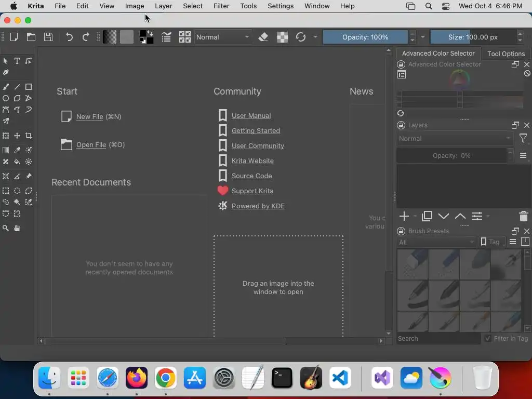Viewport: 532px width, 399px height.
Task: Swap foreground and background colors
Action: point(150,34)
